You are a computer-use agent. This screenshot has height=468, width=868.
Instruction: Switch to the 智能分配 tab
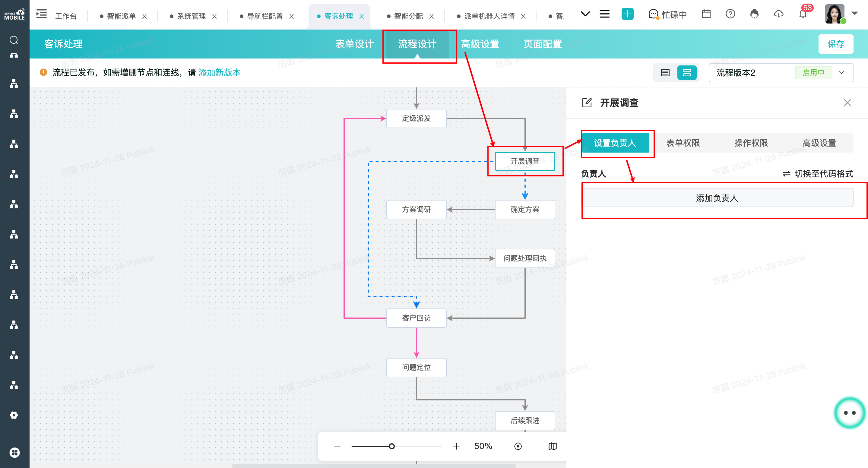tap(408, 16)
